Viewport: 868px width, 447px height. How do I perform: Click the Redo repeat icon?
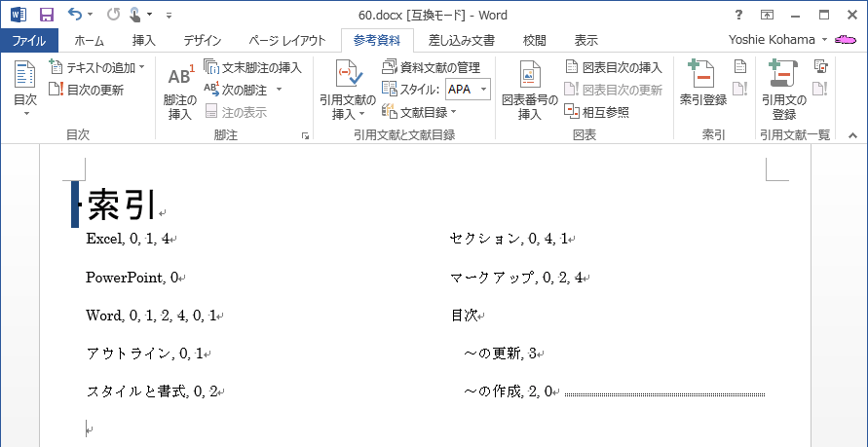pos(113,15)
